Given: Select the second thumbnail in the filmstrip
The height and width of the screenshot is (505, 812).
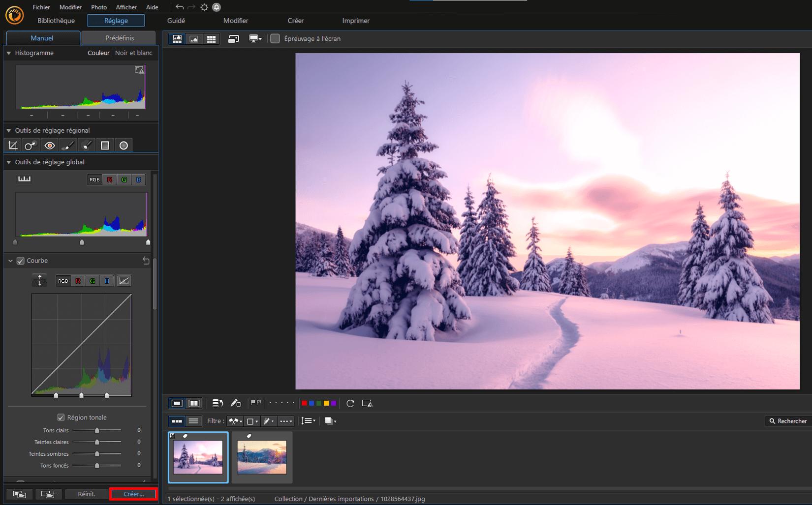Looking at the screenshot, I should point(261,457).
